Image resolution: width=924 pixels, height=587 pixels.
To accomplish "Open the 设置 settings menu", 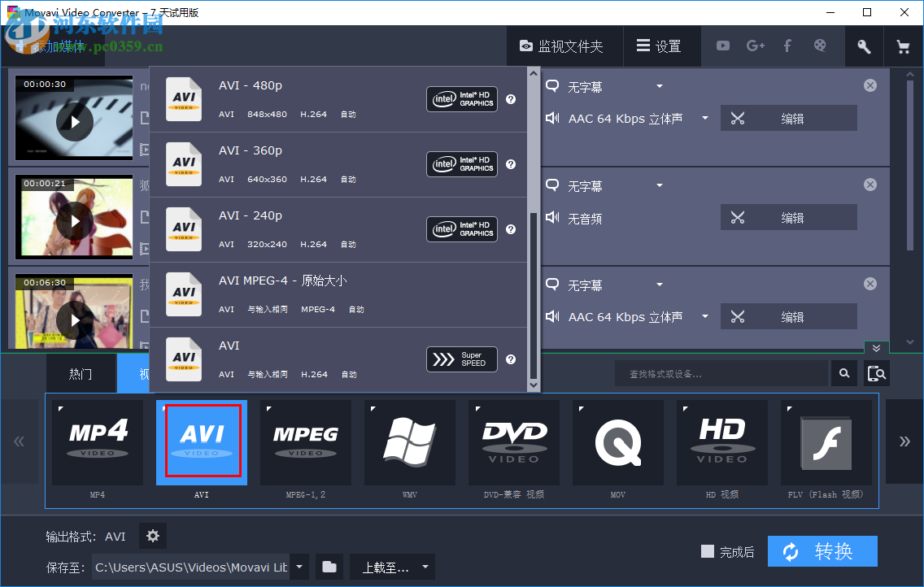I will [662, 46].
